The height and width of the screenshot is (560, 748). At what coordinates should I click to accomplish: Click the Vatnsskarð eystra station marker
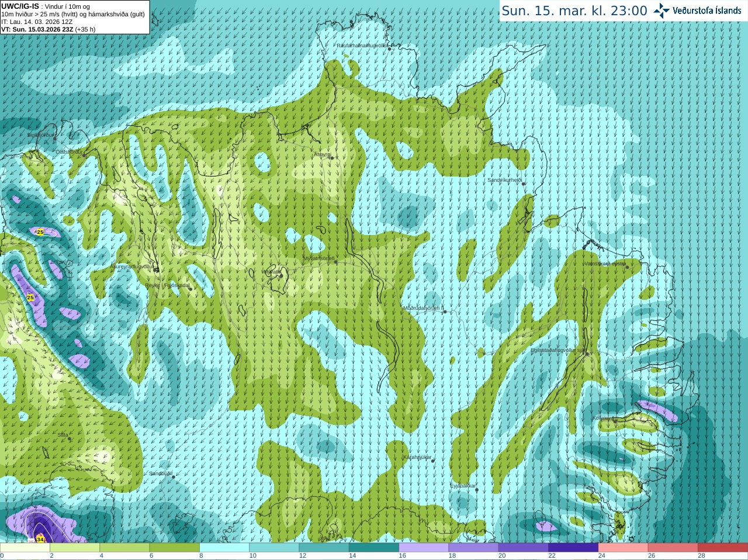(x=627, y=267)
